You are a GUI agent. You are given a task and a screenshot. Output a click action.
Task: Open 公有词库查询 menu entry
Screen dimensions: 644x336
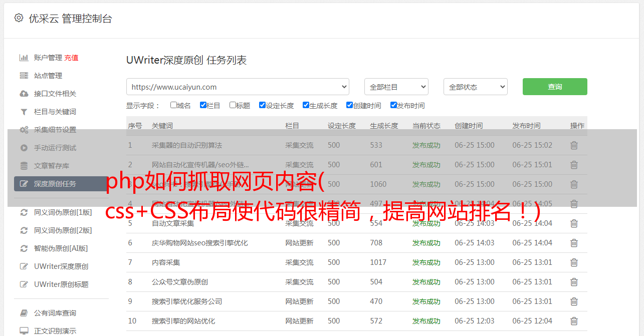(55, 313)
